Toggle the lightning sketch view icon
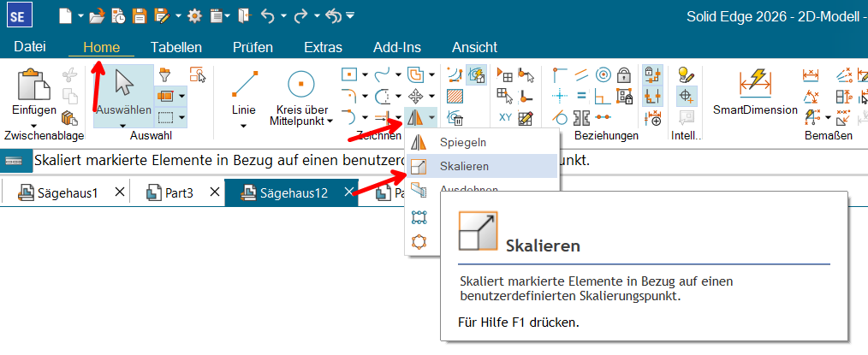 (x=476, y=74)
